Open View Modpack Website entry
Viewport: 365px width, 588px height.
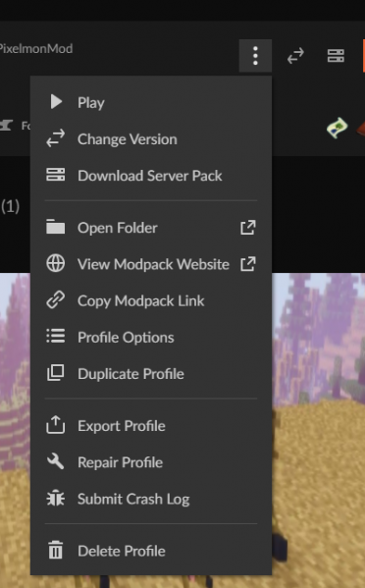(151, 264)
